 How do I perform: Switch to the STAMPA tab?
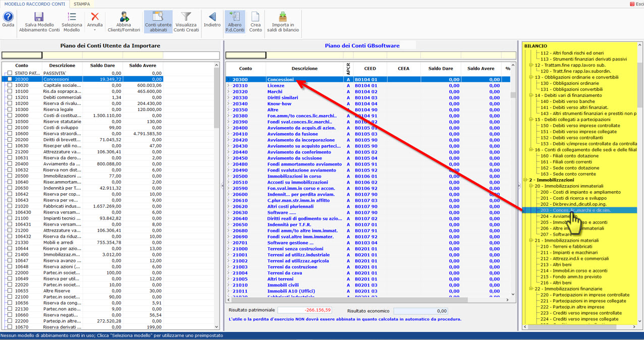82,4
